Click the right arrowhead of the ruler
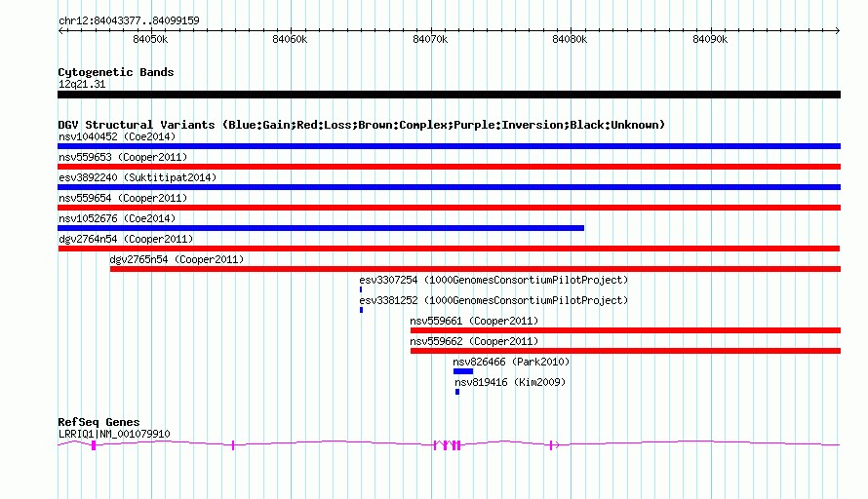 pos(838,30)
